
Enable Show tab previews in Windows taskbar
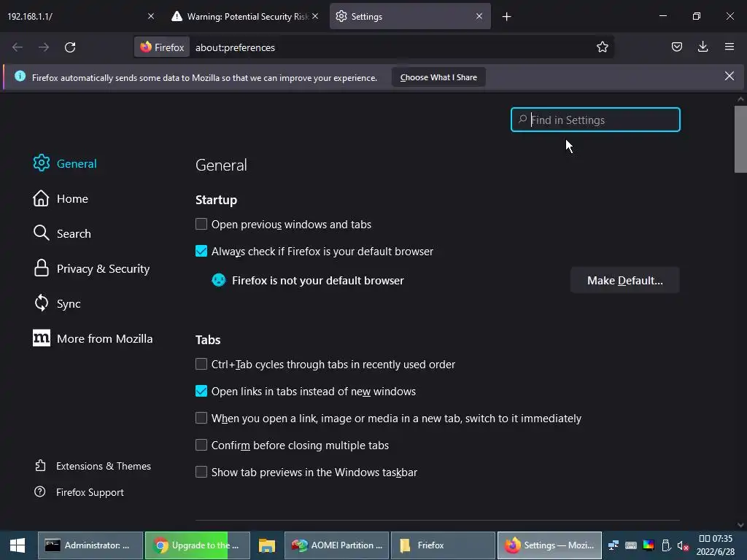coord(201,472)
